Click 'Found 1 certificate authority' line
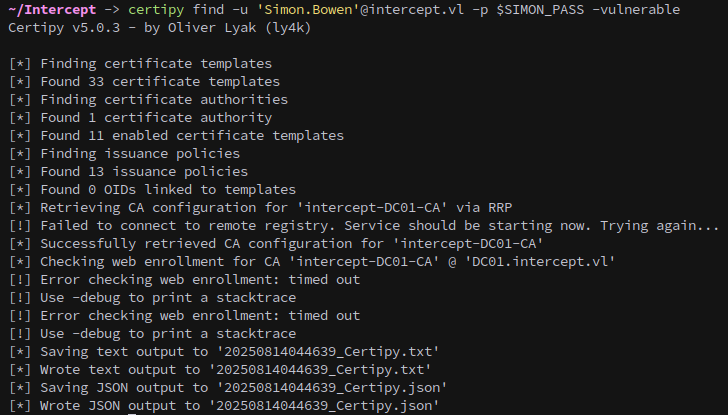This screenshot has height=415, width=728. (x=156, y=118)
